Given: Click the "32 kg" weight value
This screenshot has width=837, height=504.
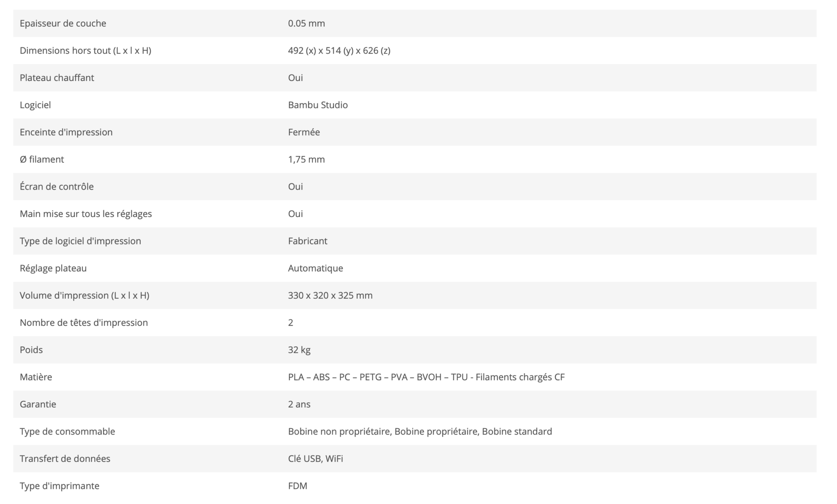Looking at the screenshot, I should [299, 350].
